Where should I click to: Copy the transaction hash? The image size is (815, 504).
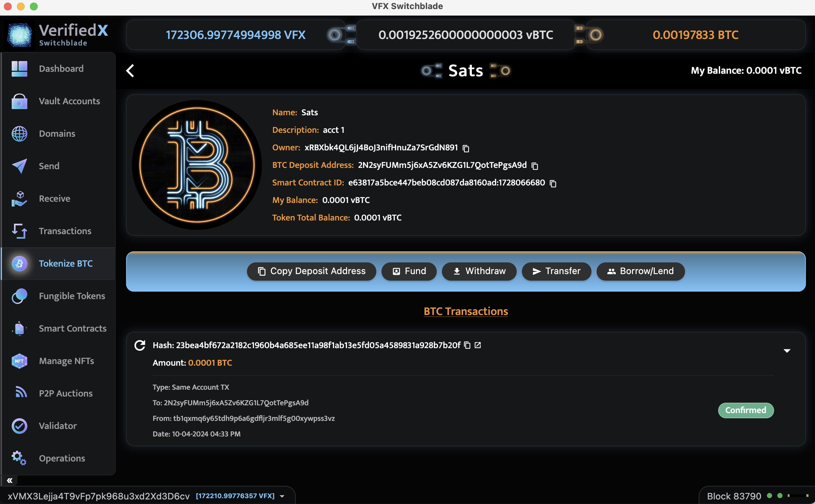click(x=467, y=345)
